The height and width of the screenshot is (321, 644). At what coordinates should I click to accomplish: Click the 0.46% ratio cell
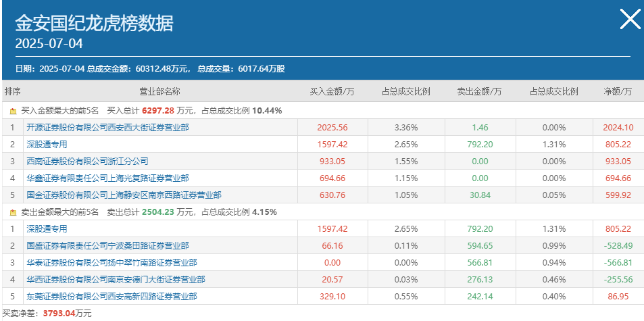[553, 280]
